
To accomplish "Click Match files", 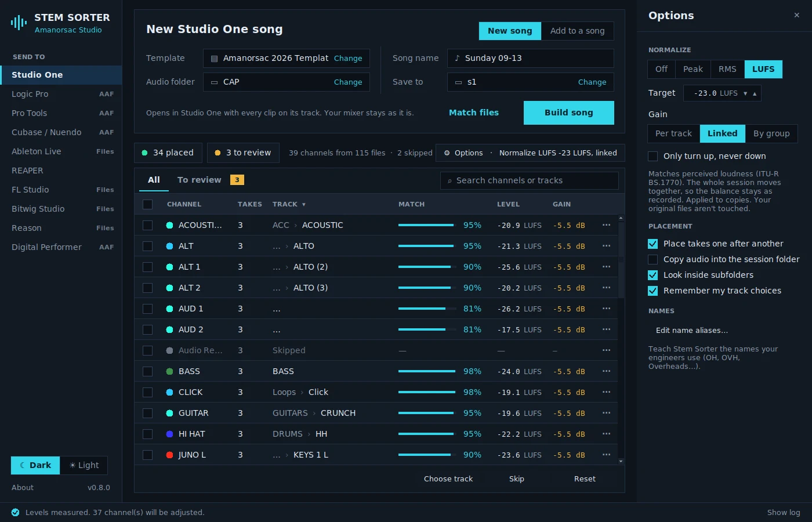I will pos(474,113).
